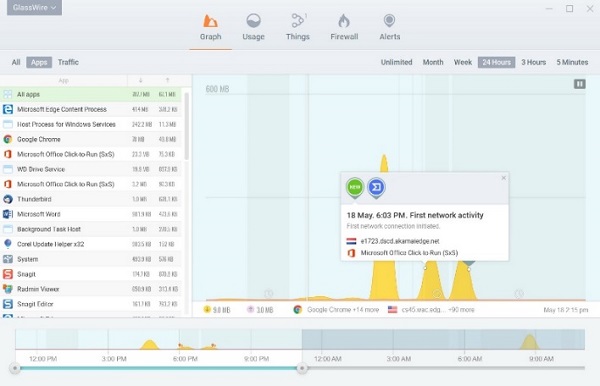The image size is (600, 386).
Task: Select the 3 Hours time range
Action: pos(533,62)
